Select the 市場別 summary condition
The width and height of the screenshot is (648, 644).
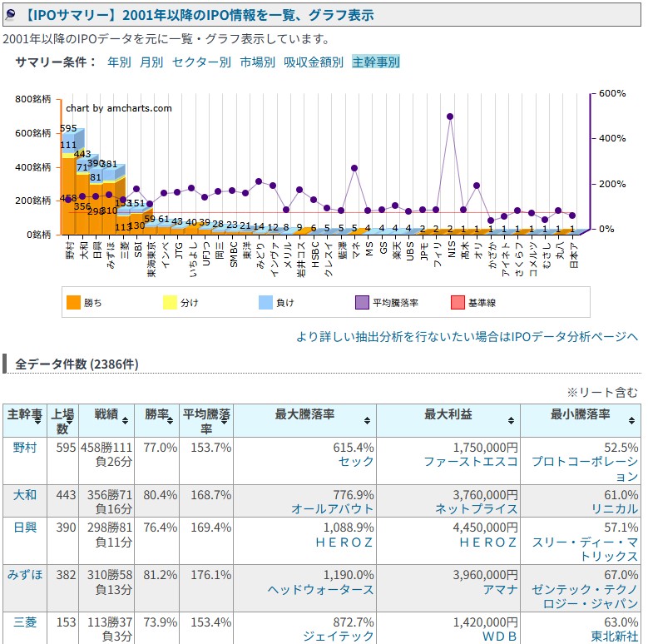coord(257,62)
